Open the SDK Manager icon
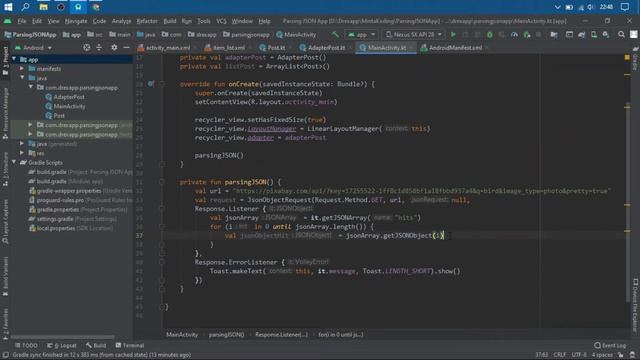 tap(606, 35)
